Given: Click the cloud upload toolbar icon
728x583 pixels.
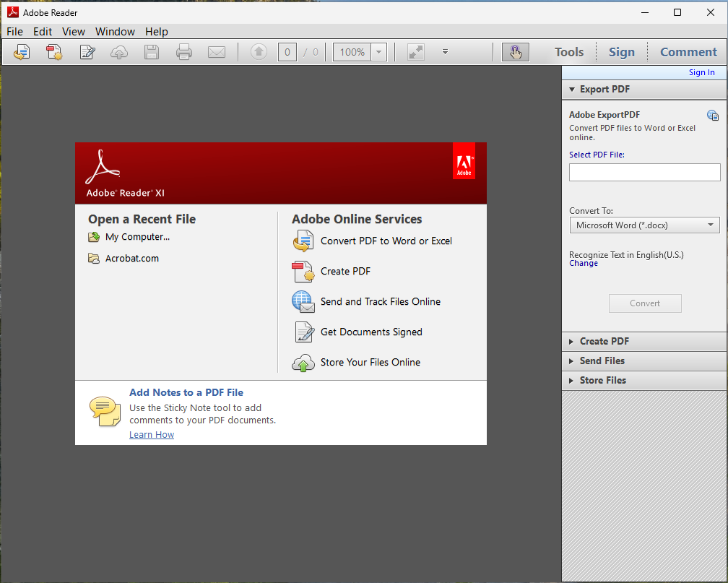Looking at the screenshot, I should [x=119, y=52].
